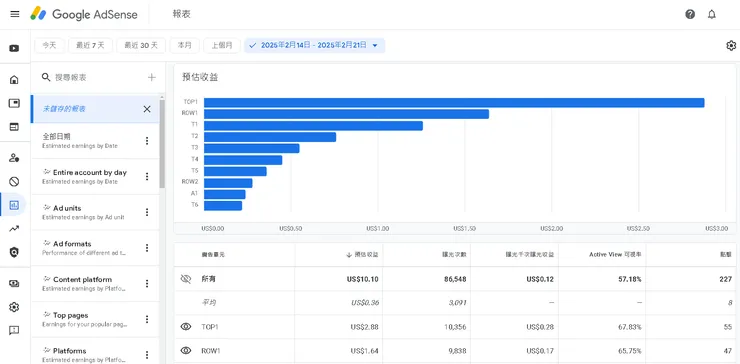
Task: Click the US$2.88 earnings cell for TOP1
Action: pyautogui.click(x=364, y=327)
